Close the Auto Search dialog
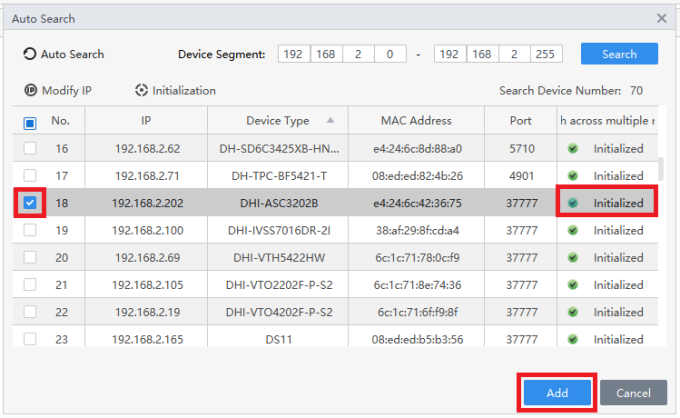Viewport: 680px width, 418px height. (x=661, y=18)
